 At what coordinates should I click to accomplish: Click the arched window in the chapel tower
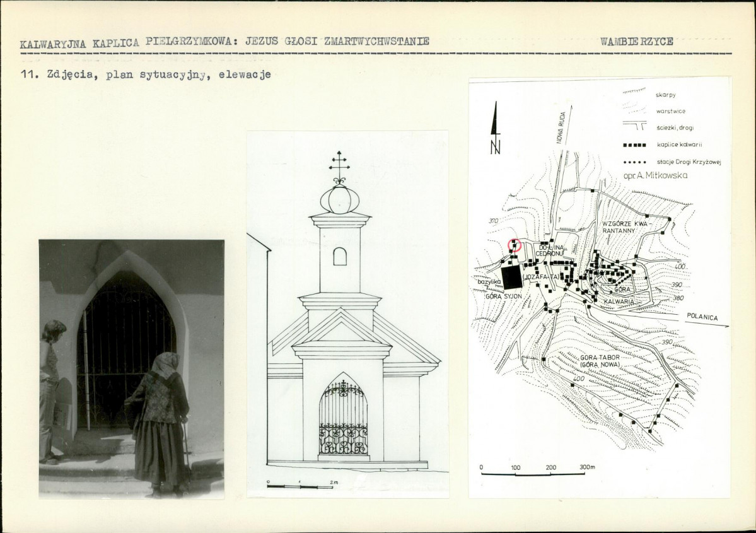tap(339, 256)
